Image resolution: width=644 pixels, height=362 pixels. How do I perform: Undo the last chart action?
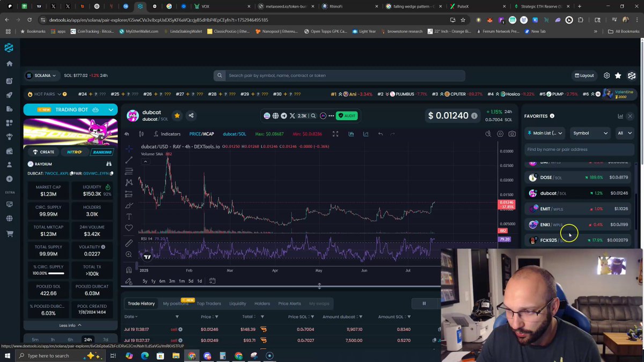click(x=380, y=134)
